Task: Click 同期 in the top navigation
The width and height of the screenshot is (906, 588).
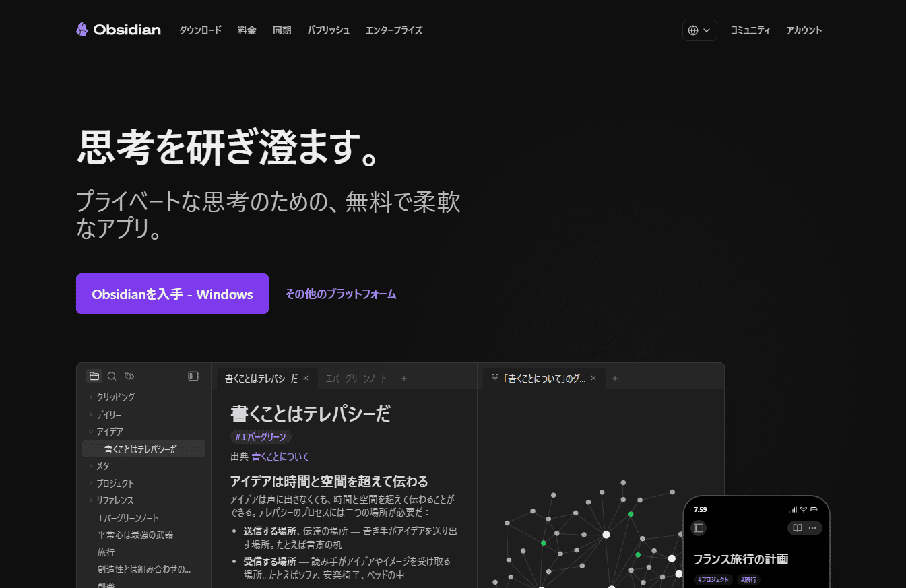Action: click(x=282, y=30)
